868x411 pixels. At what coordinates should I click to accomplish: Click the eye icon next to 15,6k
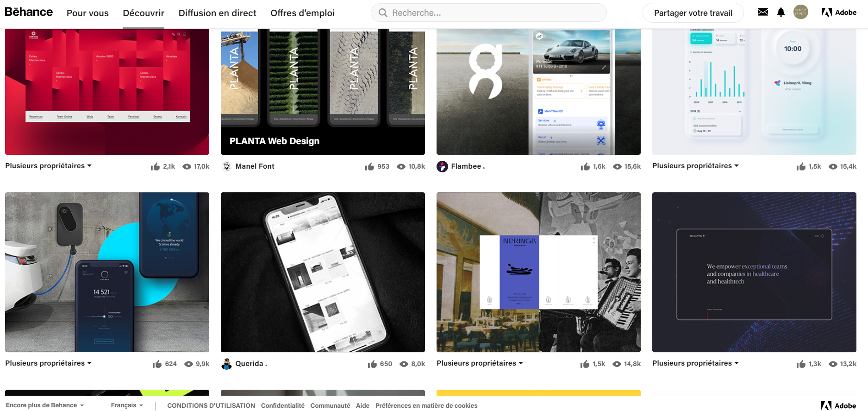pos(617,166)
